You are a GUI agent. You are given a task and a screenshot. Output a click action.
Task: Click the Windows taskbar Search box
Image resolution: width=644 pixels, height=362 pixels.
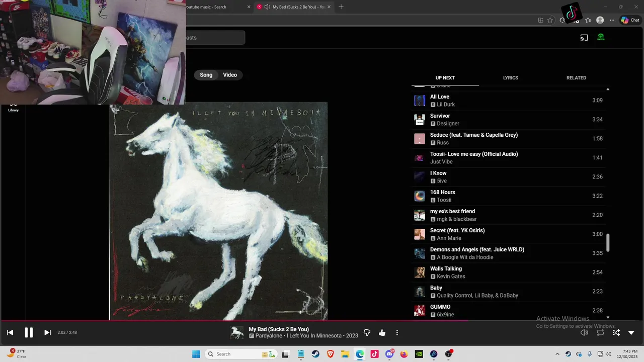tap(242, 354)
